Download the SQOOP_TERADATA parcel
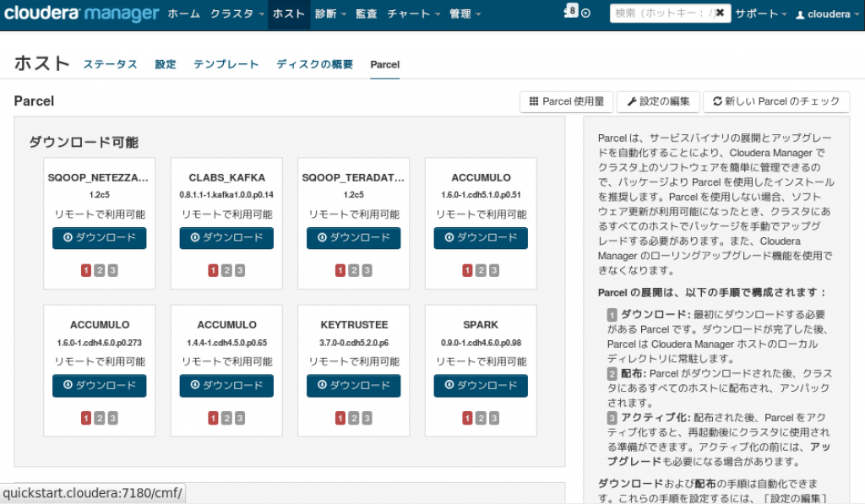Screen dimensions: 865x504 point(354,238)
